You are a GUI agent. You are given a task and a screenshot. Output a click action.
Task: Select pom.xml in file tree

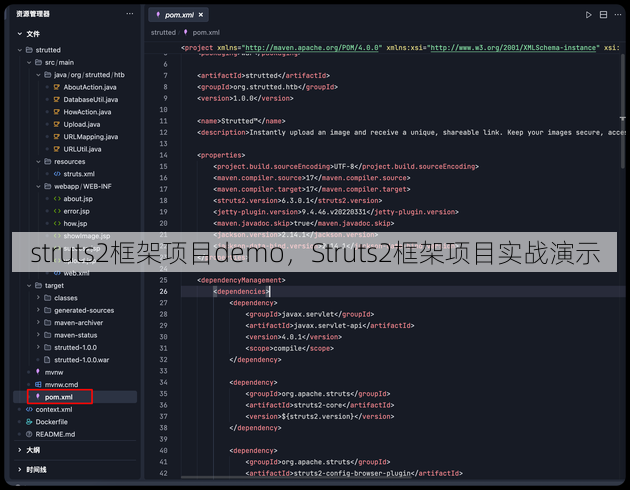coord(59,397)
